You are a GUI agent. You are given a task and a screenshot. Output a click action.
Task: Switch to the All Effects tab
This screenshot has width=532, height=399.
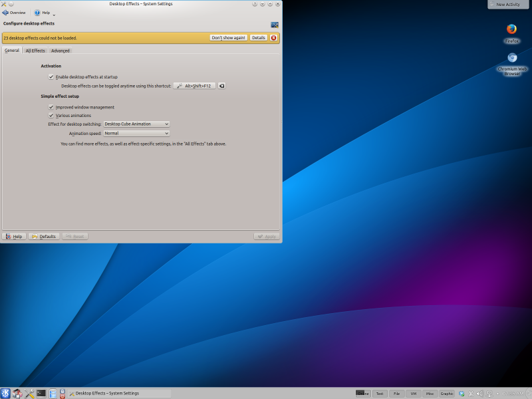[x=35, y=51]
